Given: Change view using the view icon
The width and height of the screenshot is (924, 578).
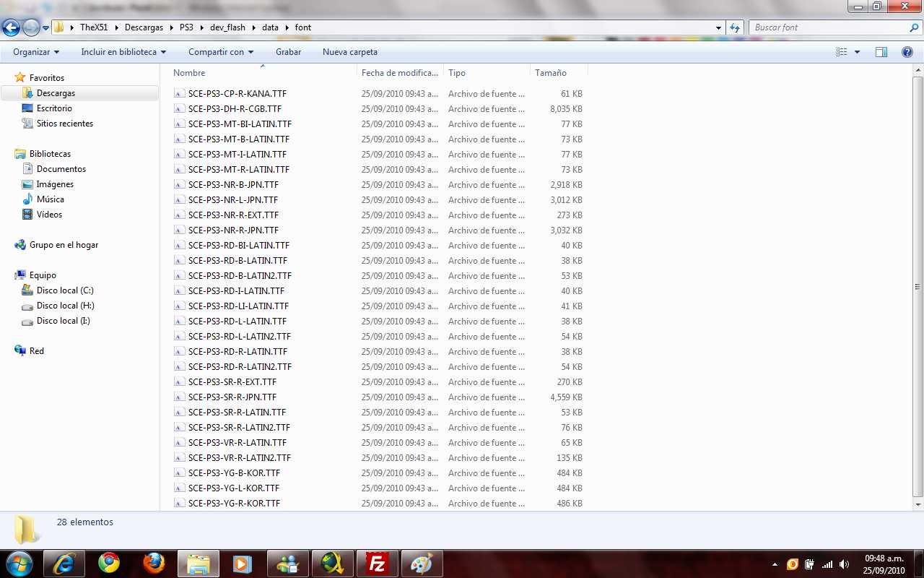Looking at the screenshot, I should tap(841, 52).
